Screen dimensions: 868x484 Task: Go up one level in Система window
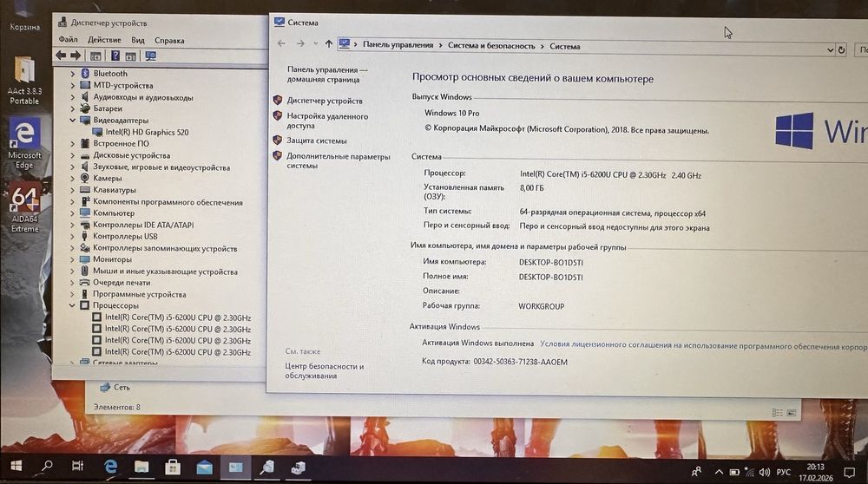pos(329,43)
